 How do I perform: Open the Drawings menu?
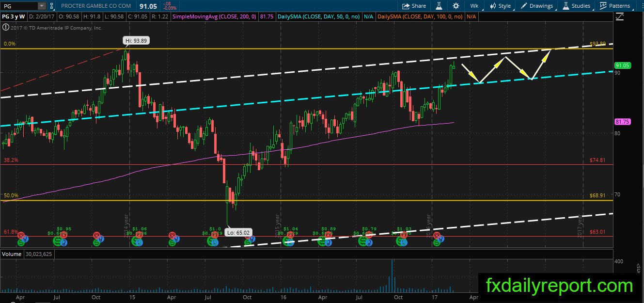[x=537, y=6]
